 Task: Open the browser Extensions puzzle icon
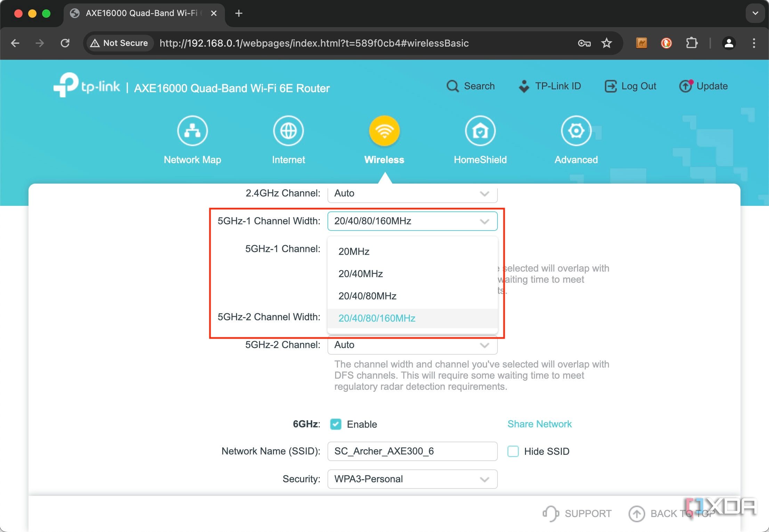point(691,43)
